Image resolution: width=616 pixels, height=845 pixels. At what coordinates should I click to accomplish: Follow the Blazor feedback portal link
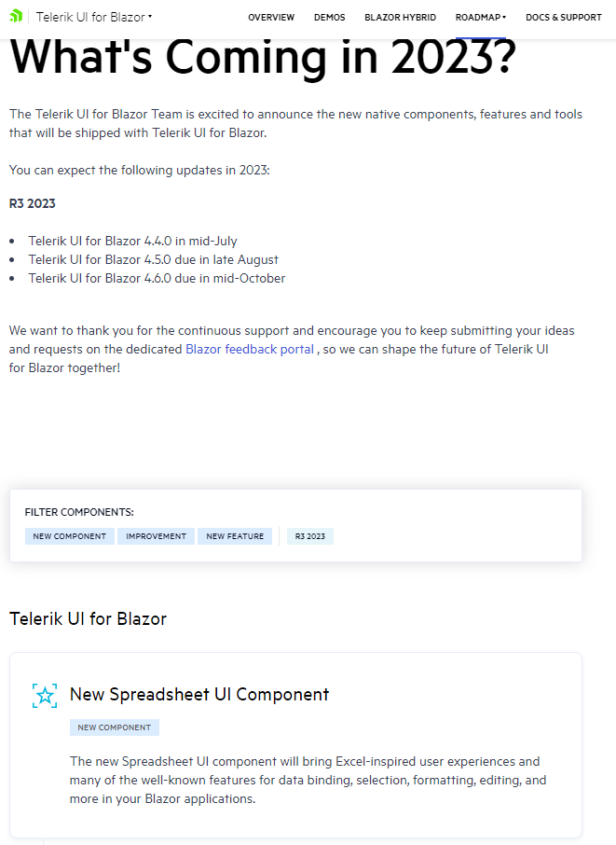coord(250,350)
